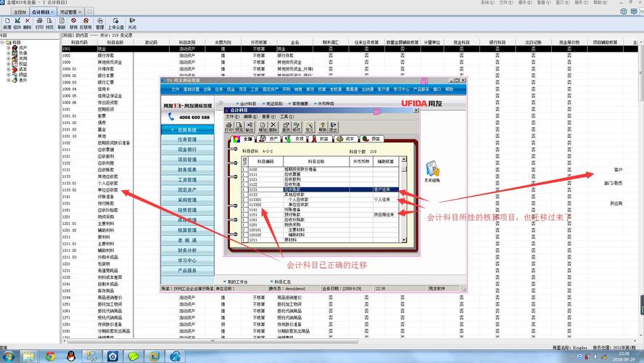Collapse the 总账系统 section in T3 sidebar
Image resolution: width=644 pixels, height=363 pixels.
187,130
